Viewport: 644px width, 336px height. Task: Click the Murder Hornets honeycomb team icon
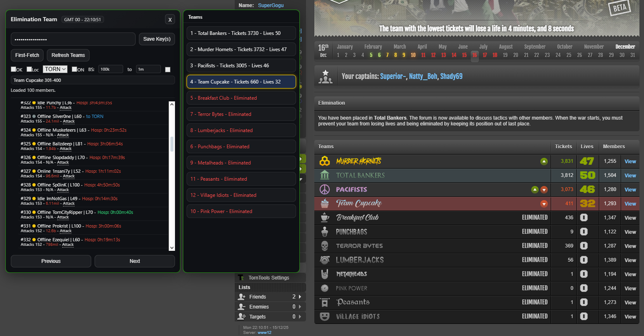pos(325,161)
